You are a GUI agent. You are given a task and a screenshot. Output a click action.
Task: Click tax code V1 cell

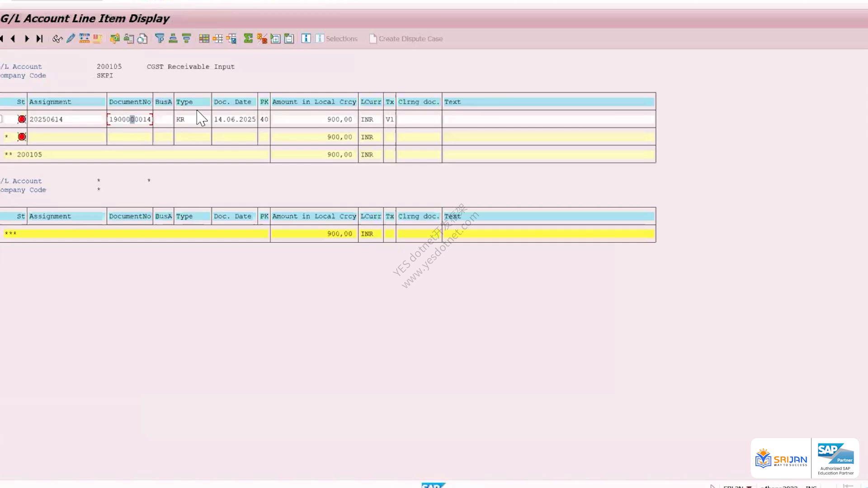pos(390,120)
